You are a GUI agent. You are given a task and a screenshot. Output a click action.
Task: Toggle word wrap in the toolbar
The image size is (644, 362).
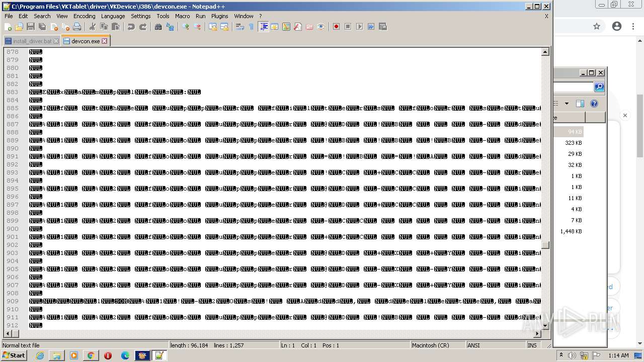pyautogui.click(x=239, y=27)
